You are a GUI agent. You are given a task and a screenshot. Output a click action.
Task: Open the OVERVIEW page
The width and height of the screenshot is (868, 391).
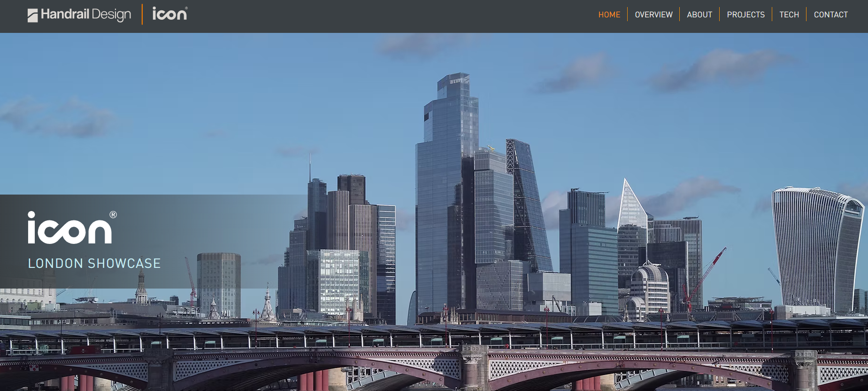point(653,15)
